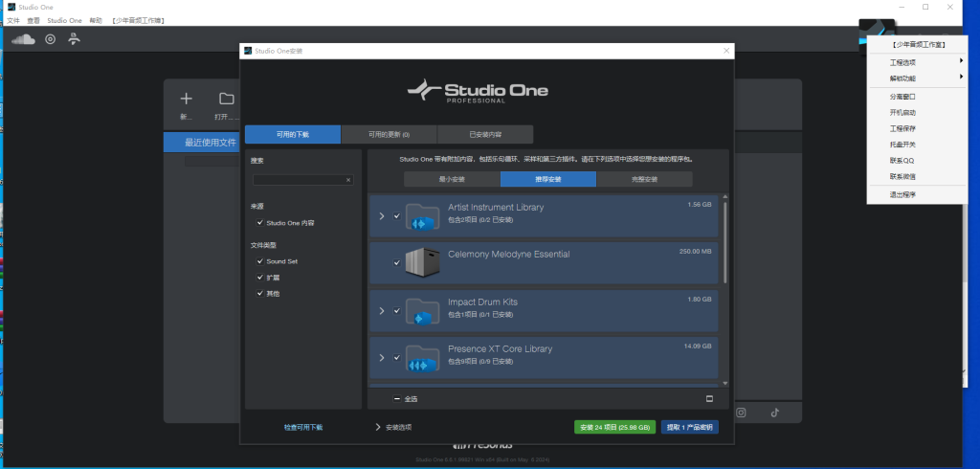
Task: Open 解锁功能 submenu in popup menu
Action: point(917,78)
